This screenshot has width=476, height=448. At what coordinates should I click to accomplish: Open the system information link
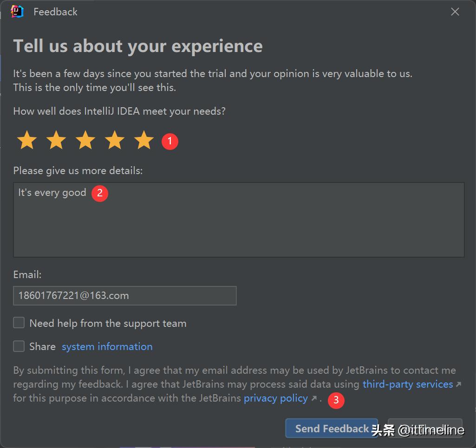(107, 347)
